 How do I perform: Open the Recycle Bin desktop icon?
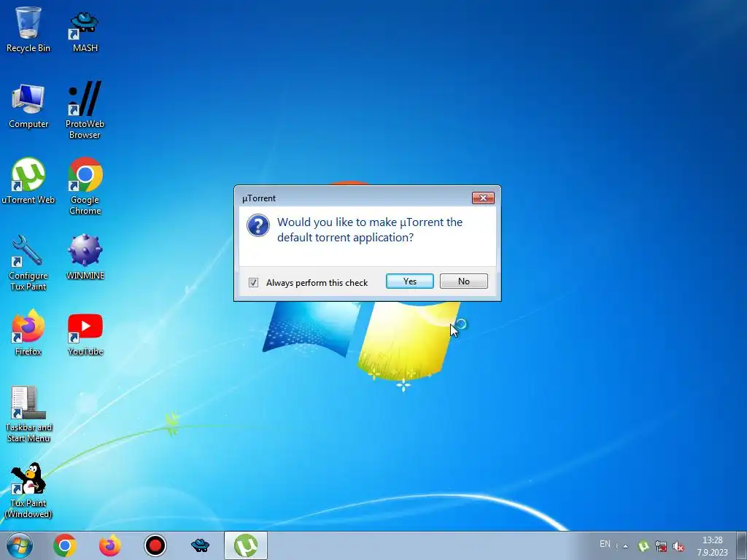click(28, 29)
